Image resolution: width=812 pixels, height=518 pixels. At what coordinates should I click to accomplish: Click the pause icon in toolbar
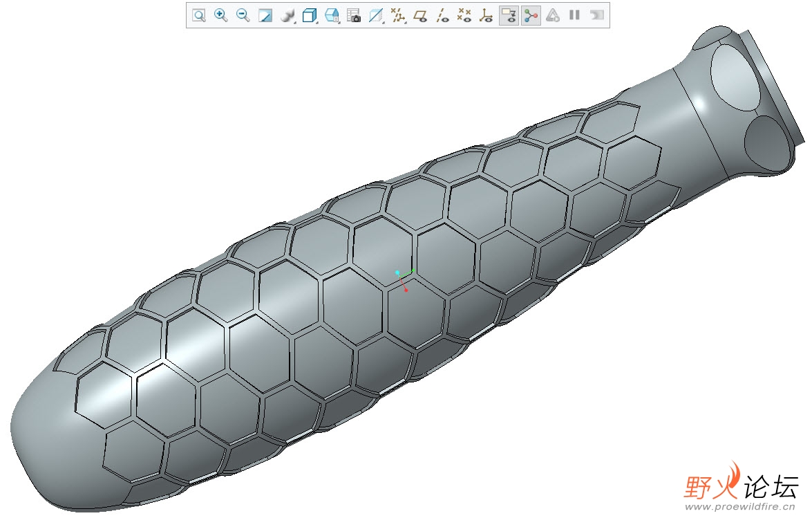pyautogui.click(x=574, y=15)
